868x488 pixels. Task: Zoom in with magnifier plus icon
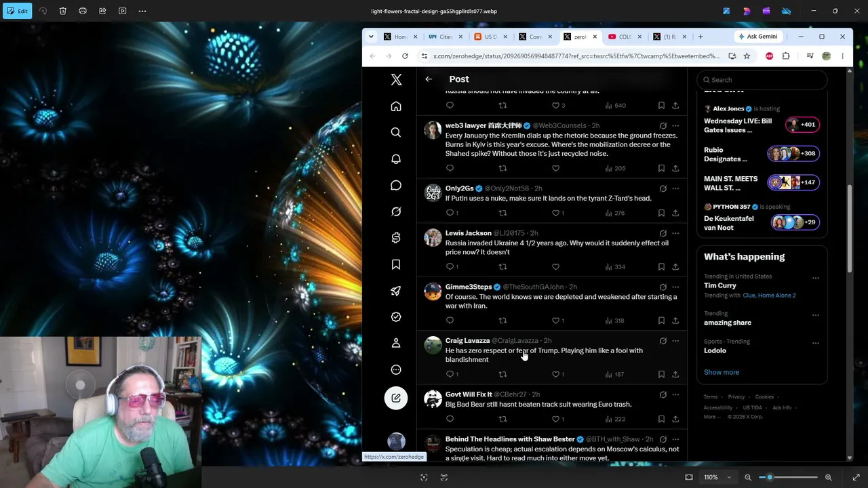tap(828, 477)
